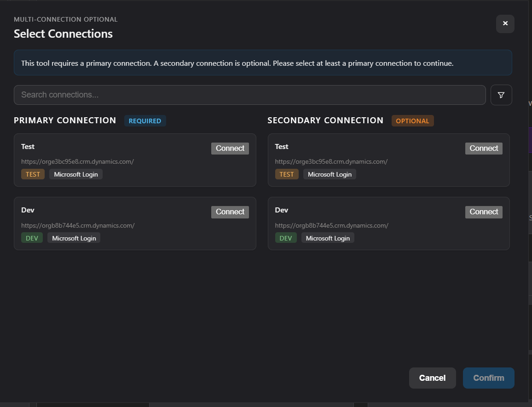Close the Select Connections dialog
Viewport: 532px width, 407px height.
pyautogui.click(x=505, y=23)
